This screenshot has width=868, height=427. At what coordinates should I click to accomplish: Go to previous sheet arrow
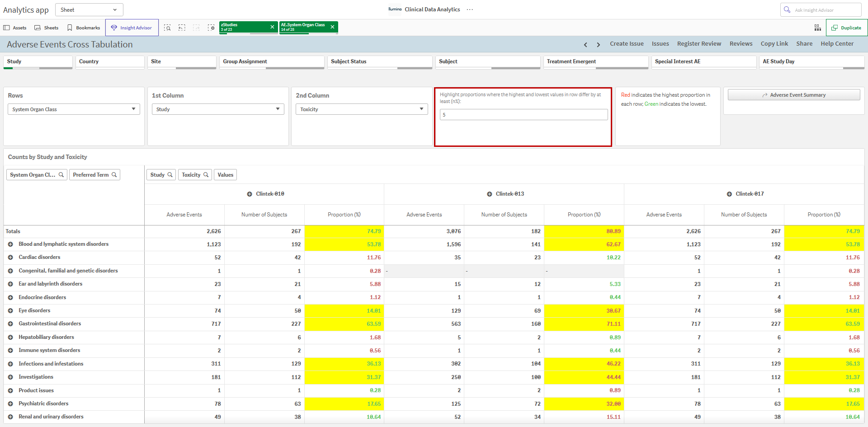[x=585, y=44]
